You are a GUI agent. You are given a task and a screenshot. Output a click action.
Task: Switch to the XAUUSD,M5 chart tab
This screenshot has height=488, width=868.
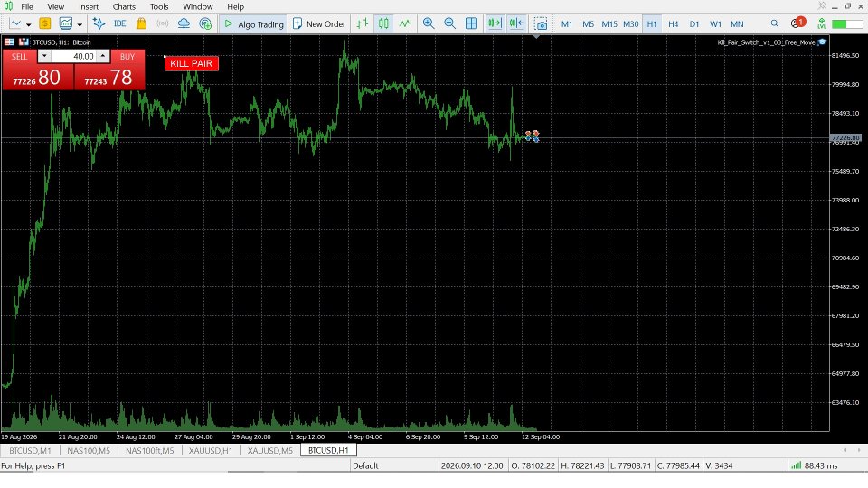click(270, 450)
